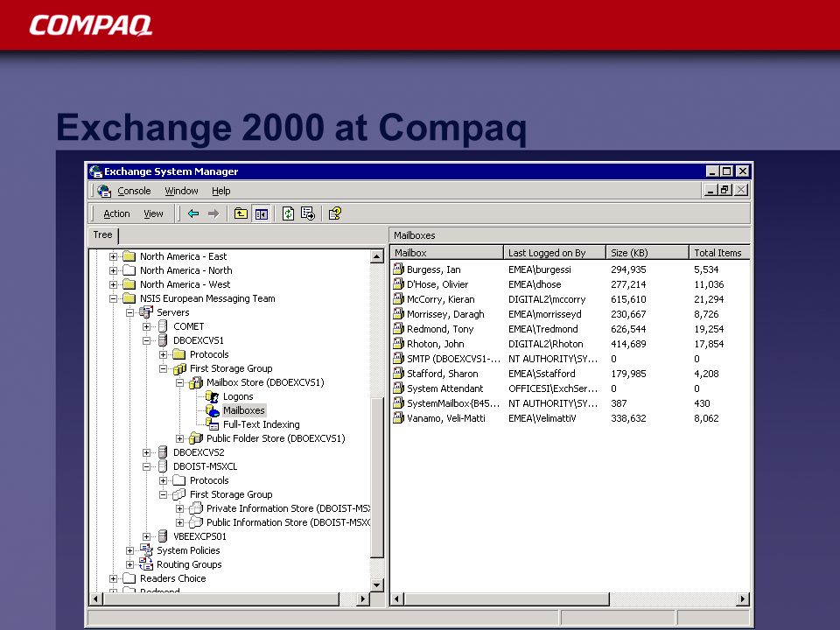Click the tree pane horizontal scroll left arrow
The height and width of the screenshot is (630, 840).
(x=96, y=598)
